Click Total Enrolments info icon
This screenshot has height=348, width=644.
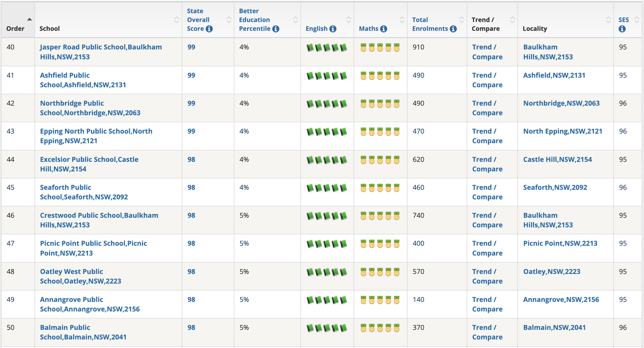[x=453, y=29]
